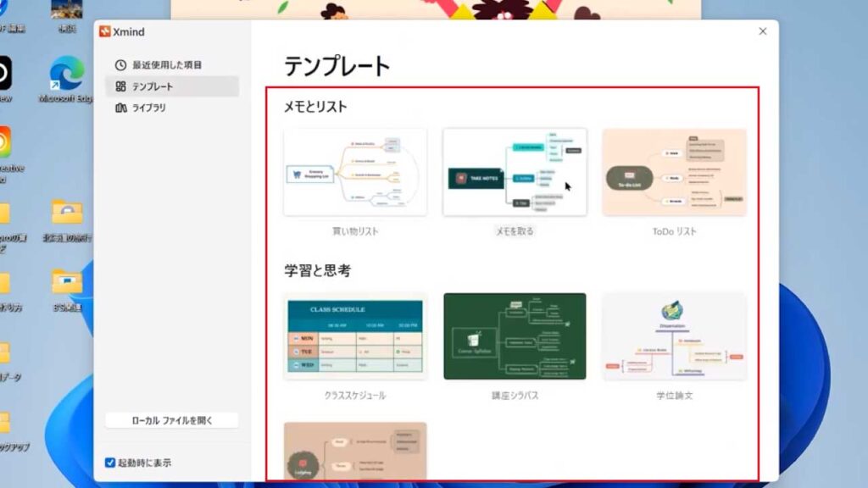The image size is (868, 488).
Task: Uncheck the 起動時に表示 checkbox
Action: point(110,463)
